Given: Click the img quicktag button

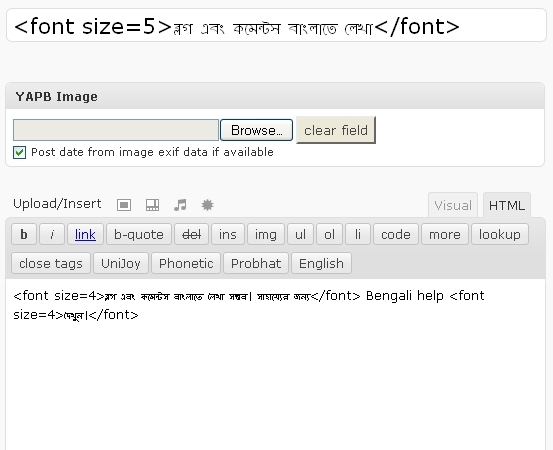Looking at the screenshot, I should tap(266, 234).
